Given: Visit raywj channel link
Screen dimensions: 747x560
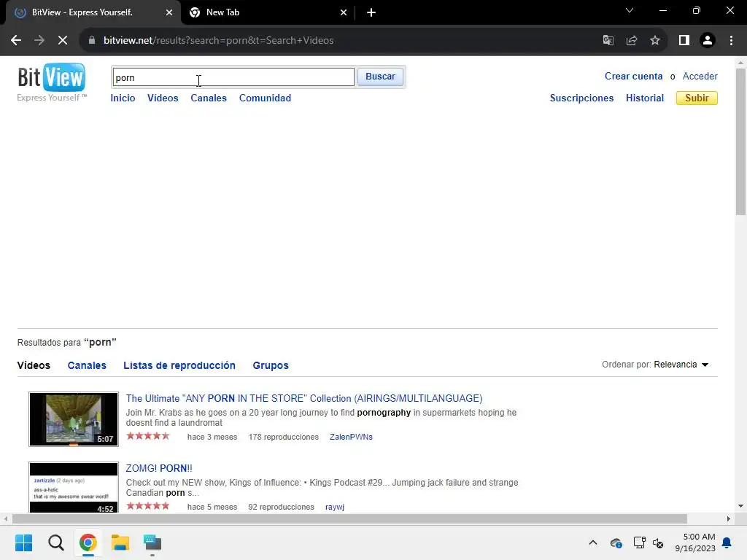Looking at the screenshot, I should click(334, 507).
